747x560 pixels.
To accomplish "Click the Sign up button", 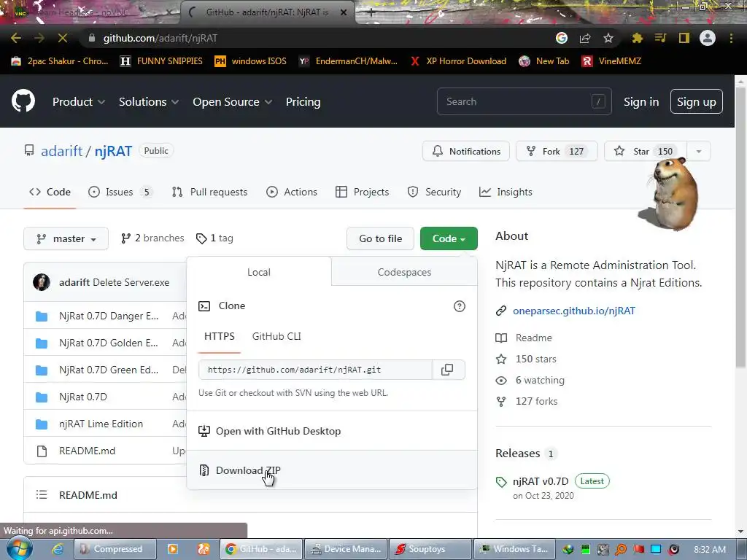I will click(x=696, y=102).
